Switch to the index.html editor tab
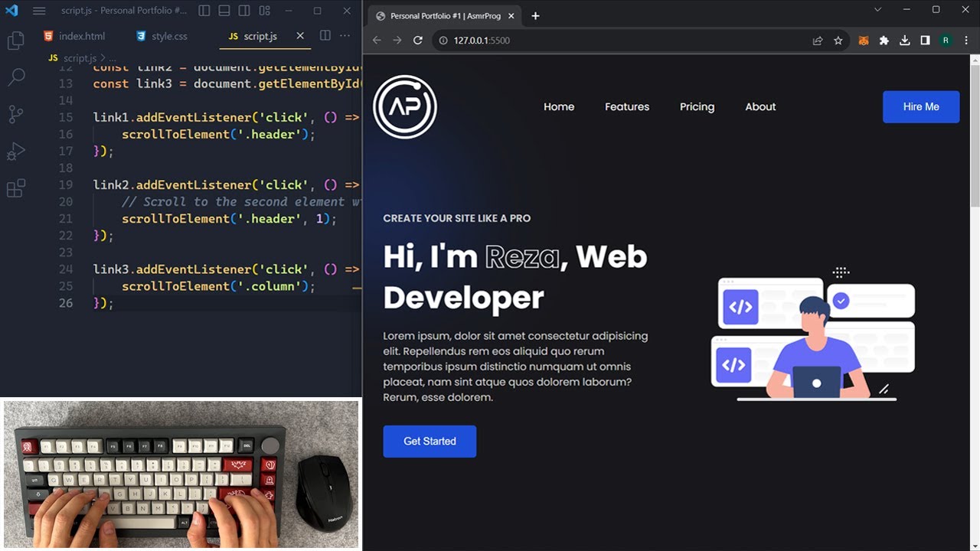 (x=74, y=36)
